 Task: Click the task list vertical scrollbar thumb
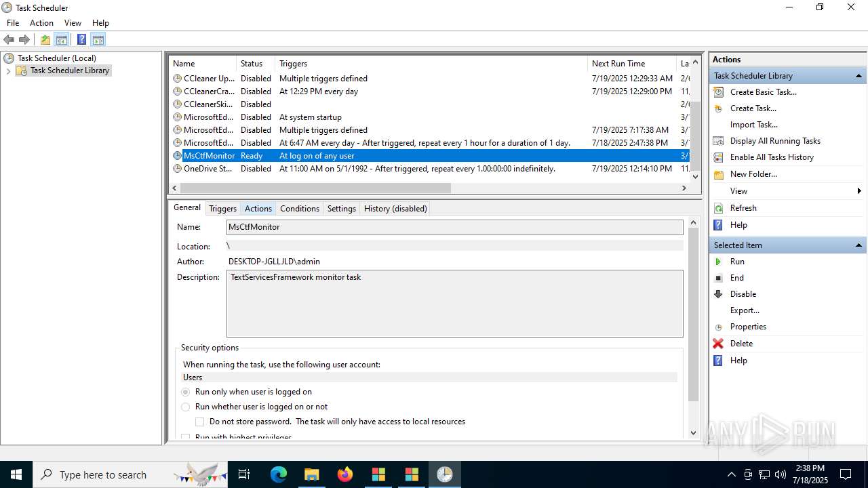pos(694,136)
